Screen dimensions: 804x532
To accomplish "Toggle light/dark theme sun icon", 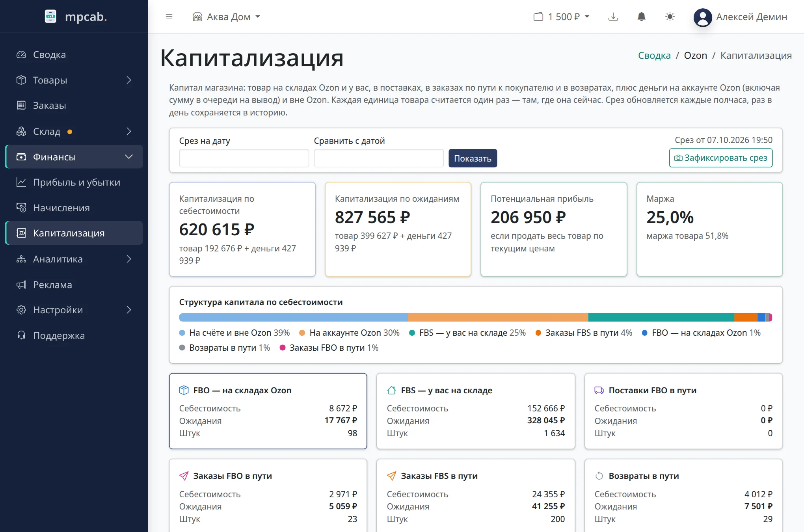I will pos(670,17).
